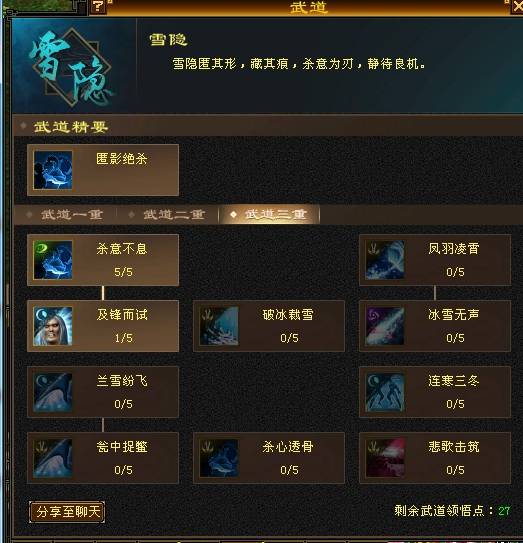
Task: Click the 杀意不息 skill icon
Action: coord(53,260)
